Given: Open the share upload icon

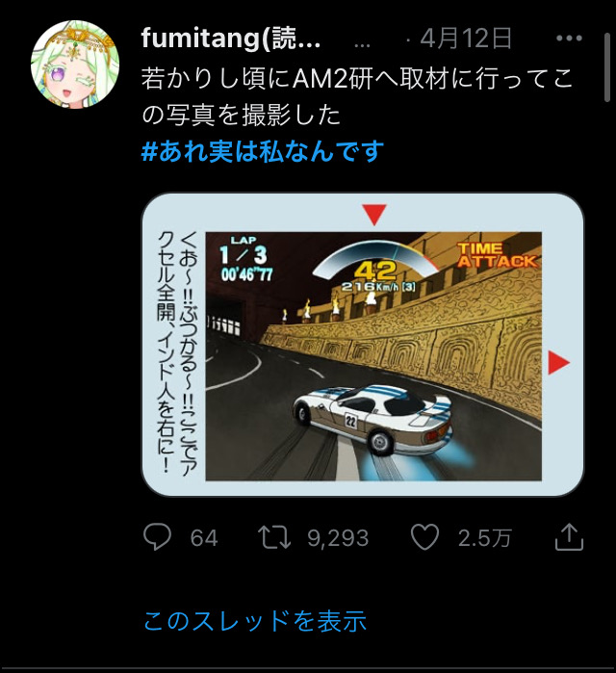Looking at the screenshot, I should [x=569, y=536].
